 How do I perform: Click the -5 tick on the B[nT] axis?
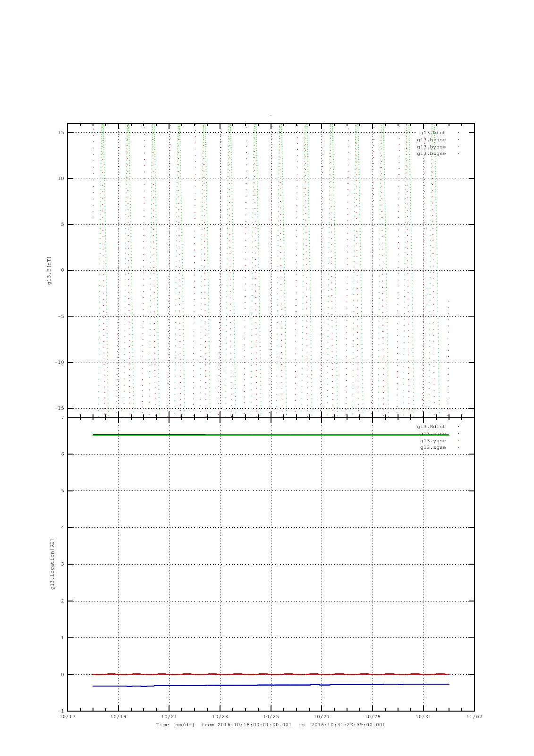[x=61, y=317]
